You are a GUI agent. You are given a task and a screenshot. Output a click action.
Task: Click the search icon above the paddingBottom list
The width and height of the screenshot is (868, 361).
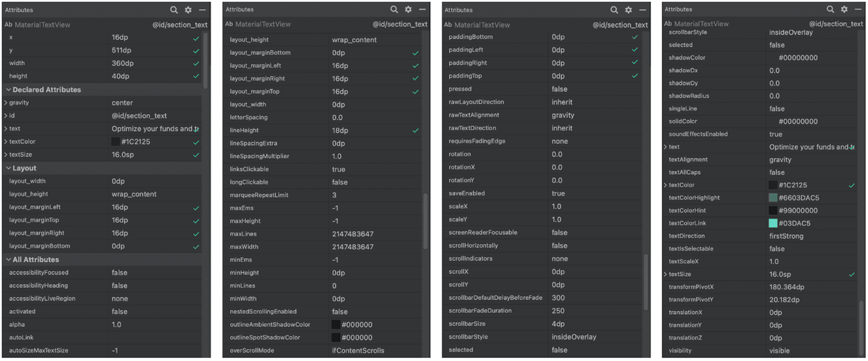[614, 10]
